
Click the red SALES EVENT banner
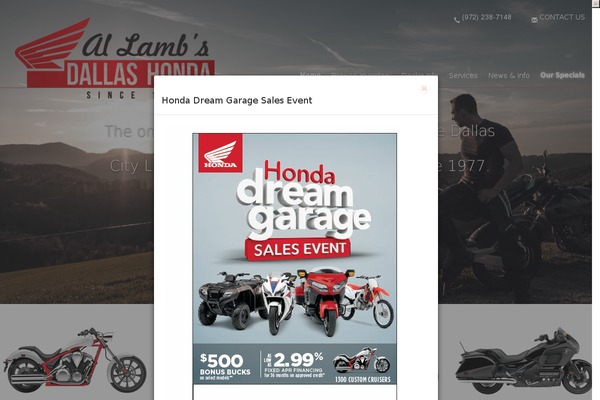click(x=299, y=249)
